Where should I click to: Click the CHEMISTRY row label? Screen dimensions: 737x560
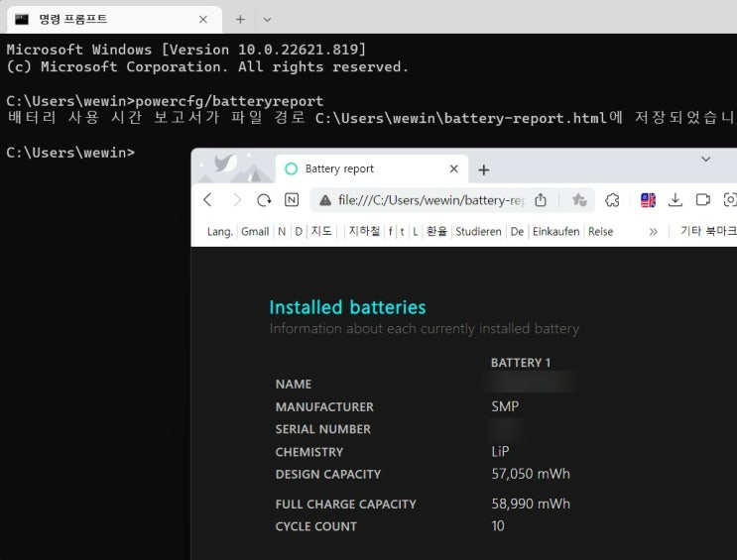(x=309, y=452)
